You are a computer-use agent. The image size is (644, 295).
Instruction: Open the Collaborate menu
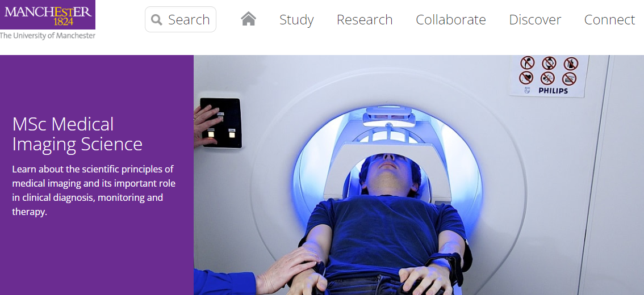[451, 20]
